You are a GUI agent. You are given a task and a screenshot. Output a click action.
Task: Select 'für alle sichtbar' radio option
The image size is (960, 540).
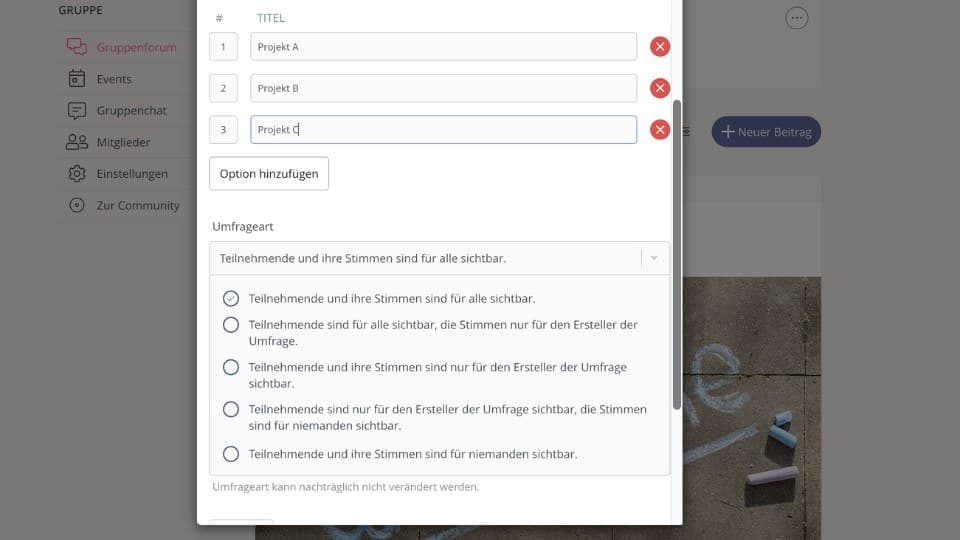tap(231, 299)
